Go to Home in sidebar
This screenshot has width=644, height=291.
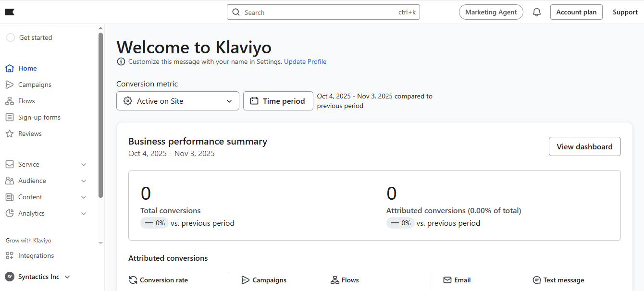tap(27, 68)
